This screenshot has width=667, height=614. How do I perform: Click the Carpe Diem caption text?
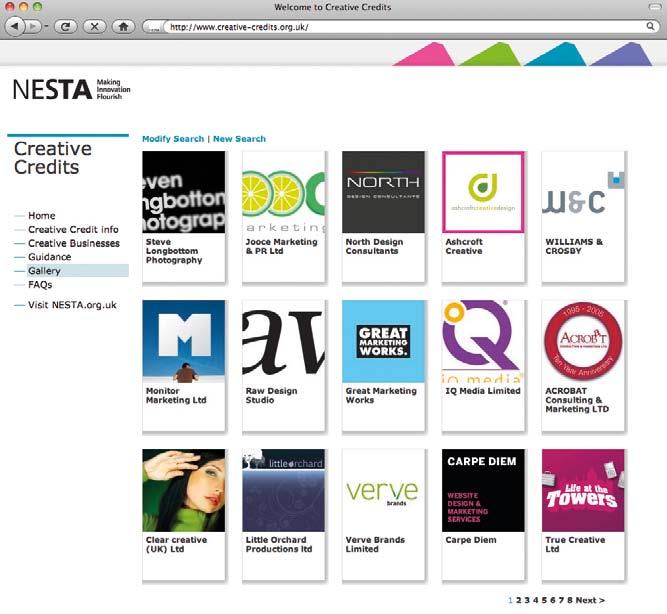pos(471,540)
